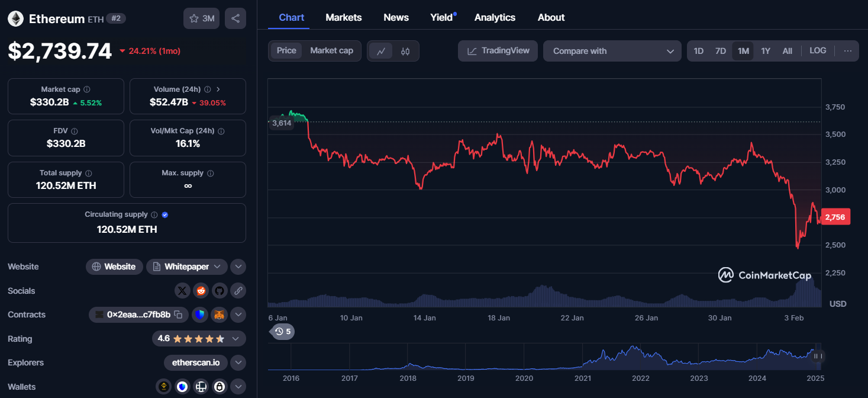Image resolution: width=868 pixels, height=398 pixels.
Task: Open the lock wallet icon
Action: pos(220,387)
